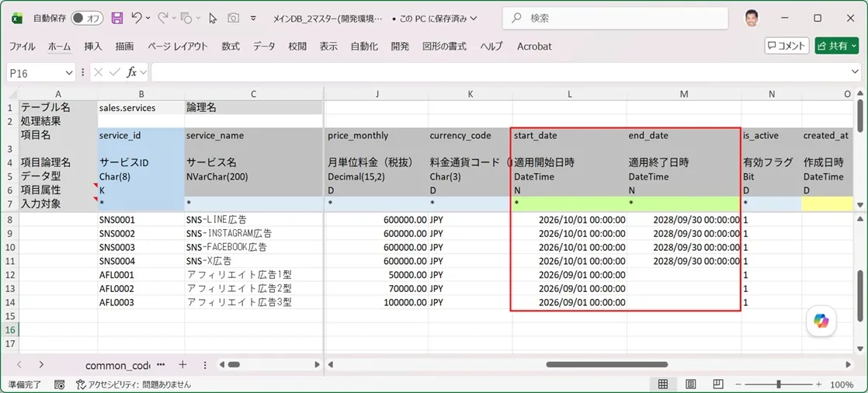This screenshot has width=868, height=393.
Task: Click the user account profile picture
Action: click(x=752, y=18)
